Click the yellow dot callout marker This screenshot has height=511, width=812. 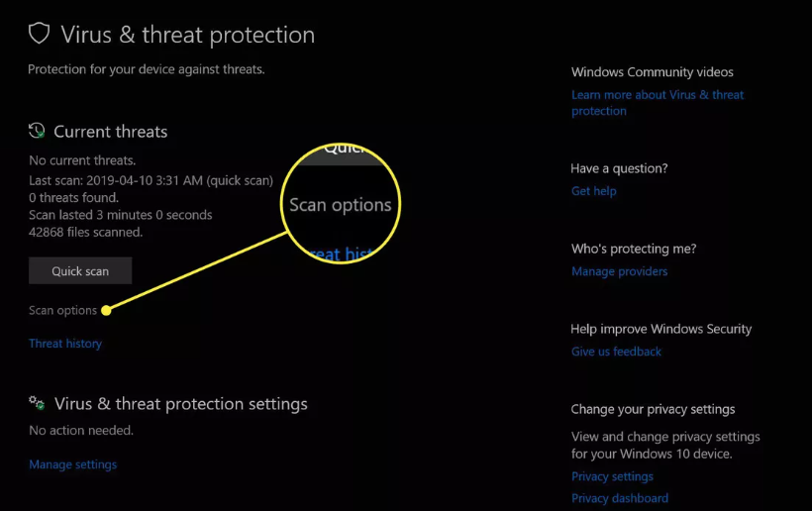coord(106,311)
